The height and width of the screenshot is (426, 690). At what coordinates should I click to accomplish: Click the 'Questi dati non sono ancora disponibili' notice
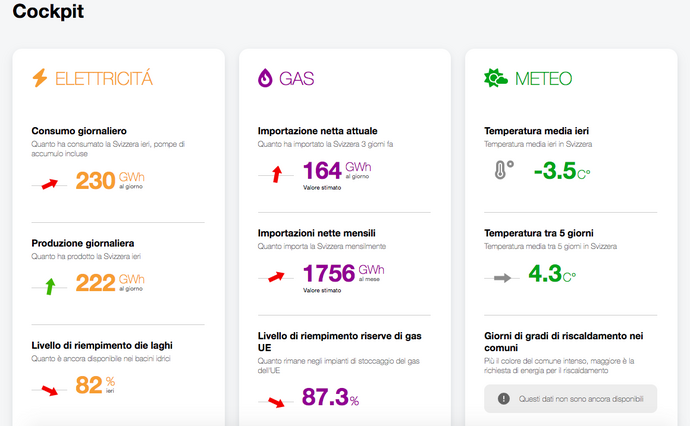569,398
